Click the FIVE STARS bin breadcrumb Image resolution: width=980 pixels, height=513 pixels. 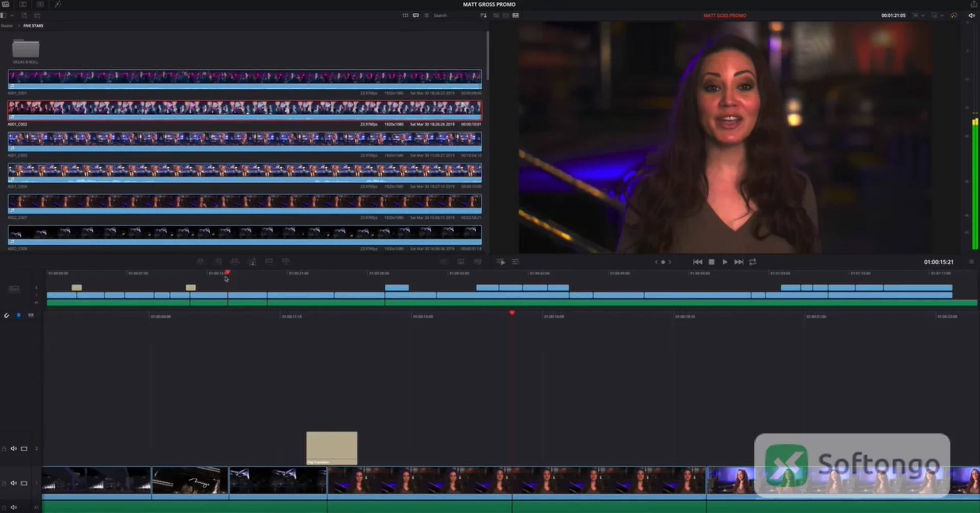[x=33, y=25]
